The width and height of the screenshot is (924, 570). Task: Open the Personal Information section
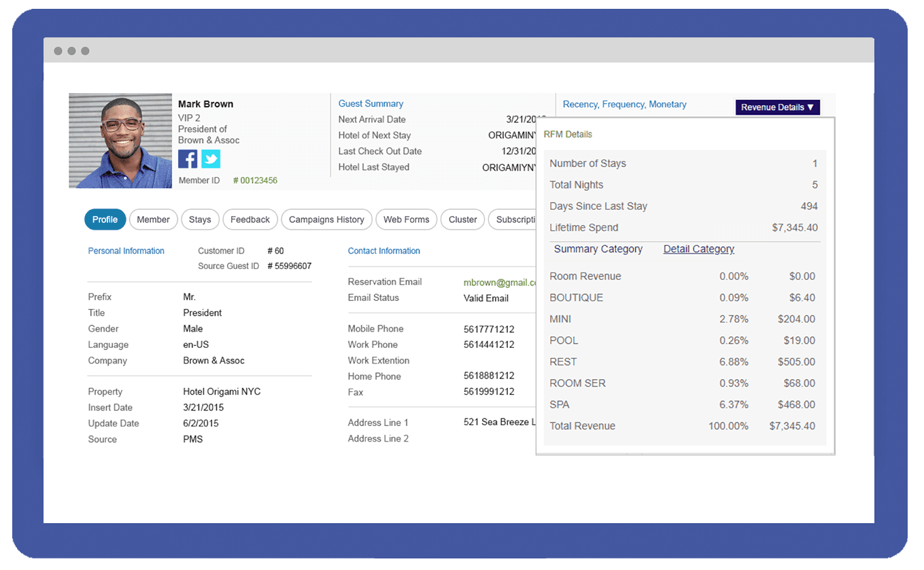pos(126,251)
